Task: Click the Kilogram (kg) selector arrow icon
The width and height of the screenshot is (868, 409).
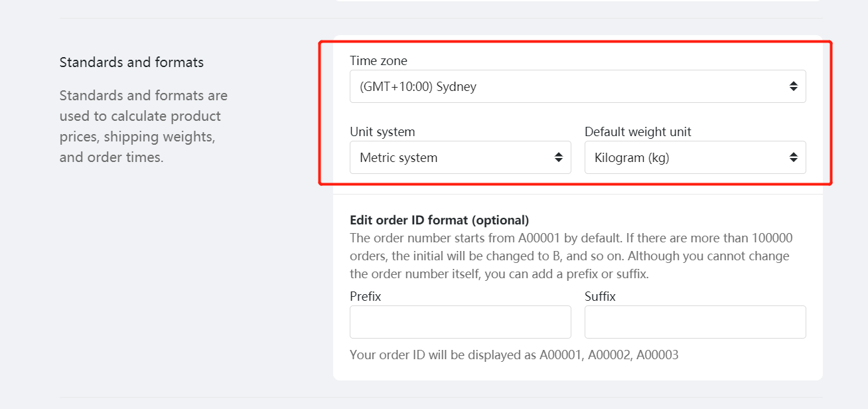Action: 793,157
